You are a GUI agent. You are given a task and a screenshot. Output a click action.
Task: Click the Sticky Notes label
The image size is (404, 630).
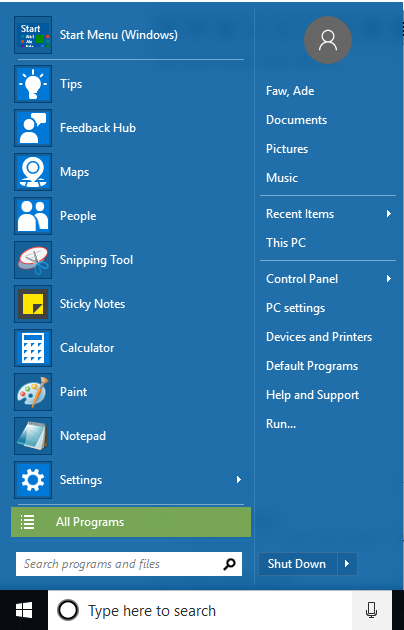(x=92, y=304)
